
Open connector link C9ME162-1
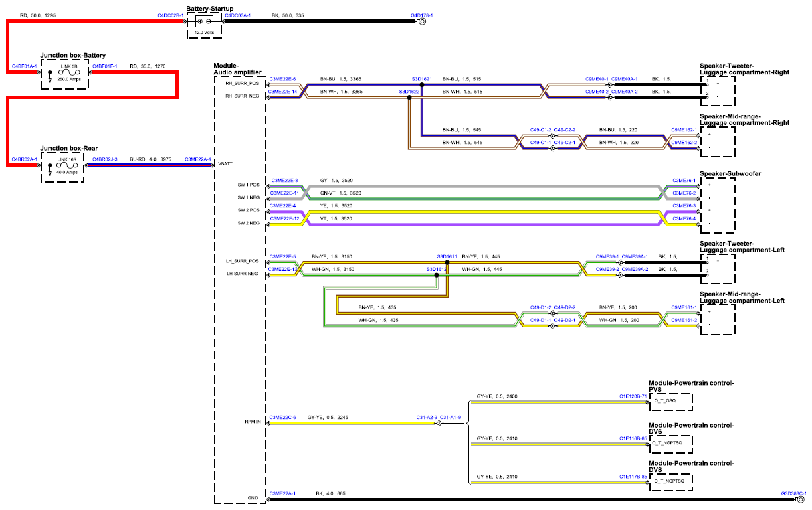(x=684, y=129)
